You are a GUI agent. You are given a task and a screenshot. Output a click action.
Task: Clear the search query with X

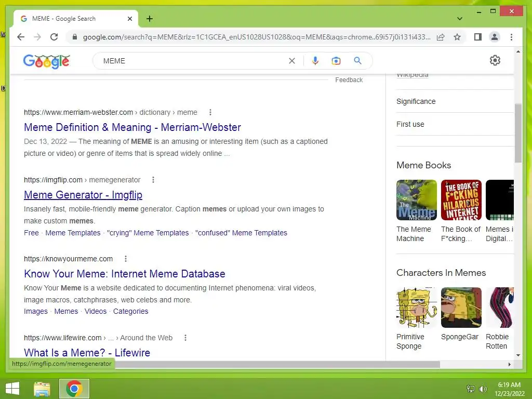tap(292, 61)
